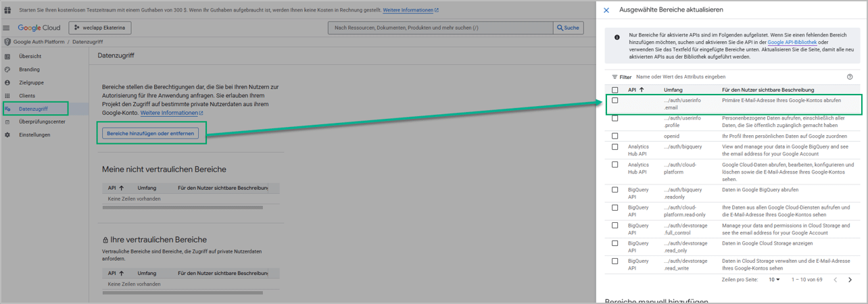This screenshot has width=868, height=304.
Task: Toggle the select-all checkbox in table header
Action: [x=615, y=90]
